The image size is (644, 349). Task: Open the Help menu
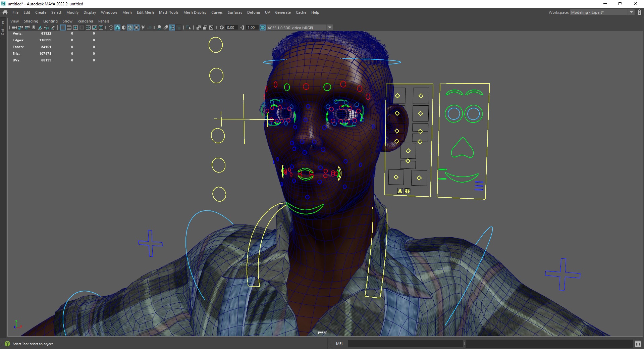point(315,12)
